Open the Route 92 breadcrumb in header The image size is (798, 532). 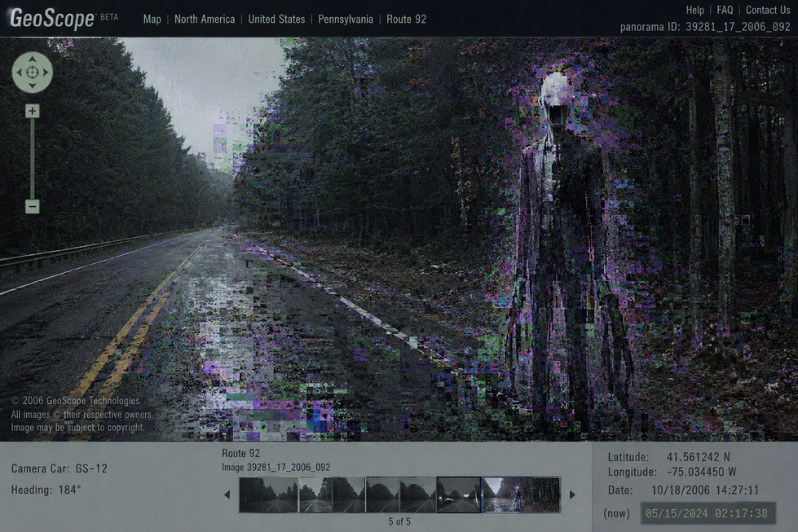[406, 20]
